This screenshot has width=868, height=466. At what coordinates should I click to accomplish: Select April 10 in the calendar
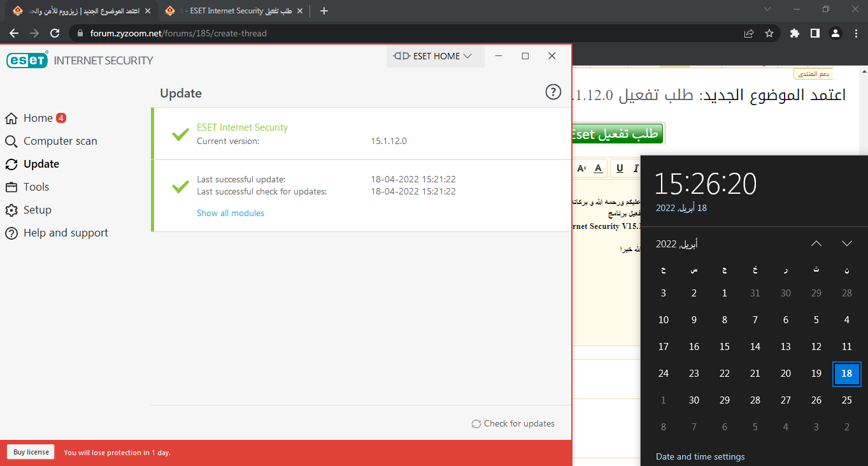pyautogui.click(x=663, y=320)
